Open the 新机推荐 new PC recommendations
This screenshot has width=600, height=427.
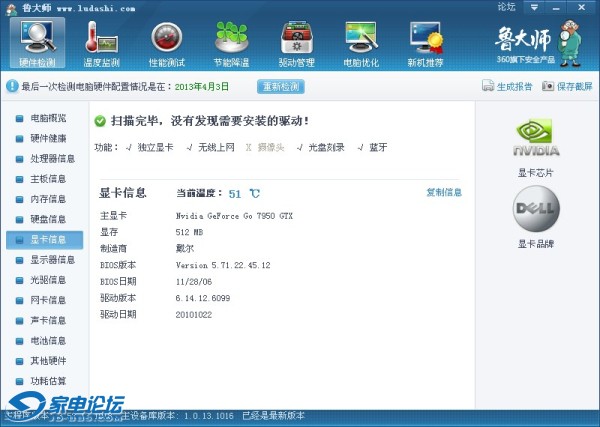426,43
